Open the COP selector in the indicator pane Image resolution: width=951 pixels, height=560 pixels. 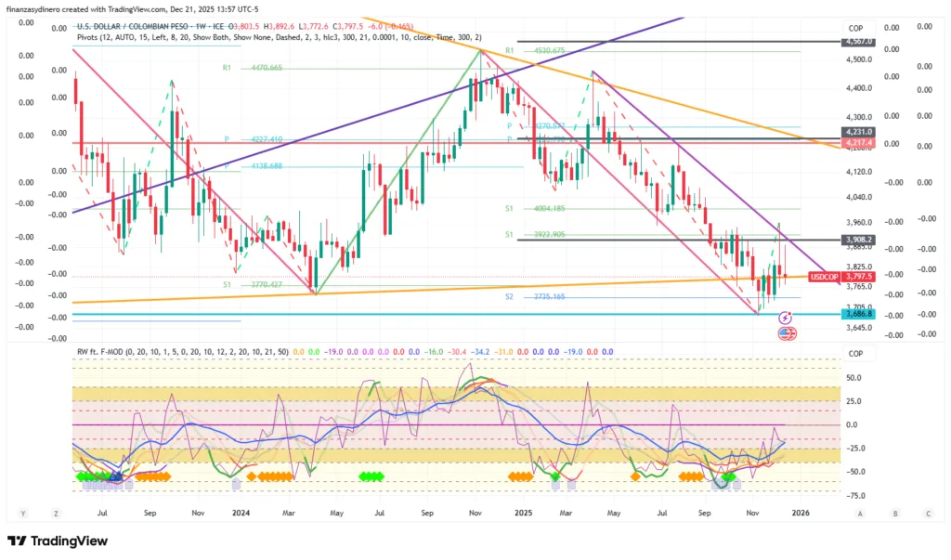coord(854,354)
